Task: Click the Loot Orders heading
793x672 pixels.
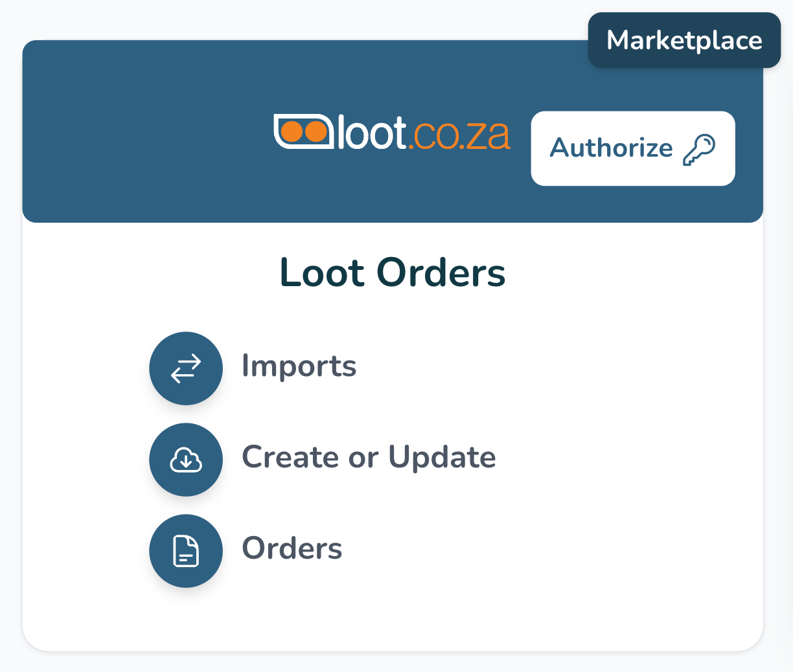Action: pos(392,273)
